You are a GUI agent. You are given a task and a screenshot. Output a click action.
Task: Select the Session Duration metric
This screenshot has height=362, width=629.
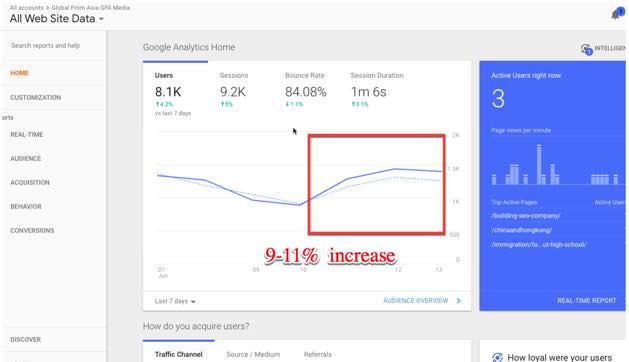point(377,90)
